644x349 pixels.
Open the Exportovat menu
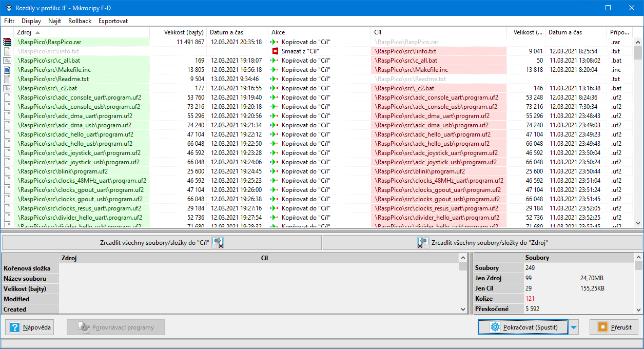coord(113,21)
